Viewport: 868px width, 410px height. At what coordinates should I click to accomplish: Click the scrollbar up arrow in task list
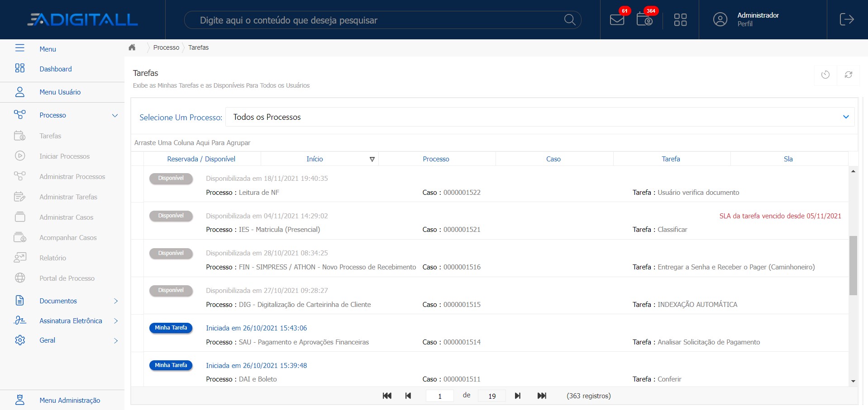point(854,171)
